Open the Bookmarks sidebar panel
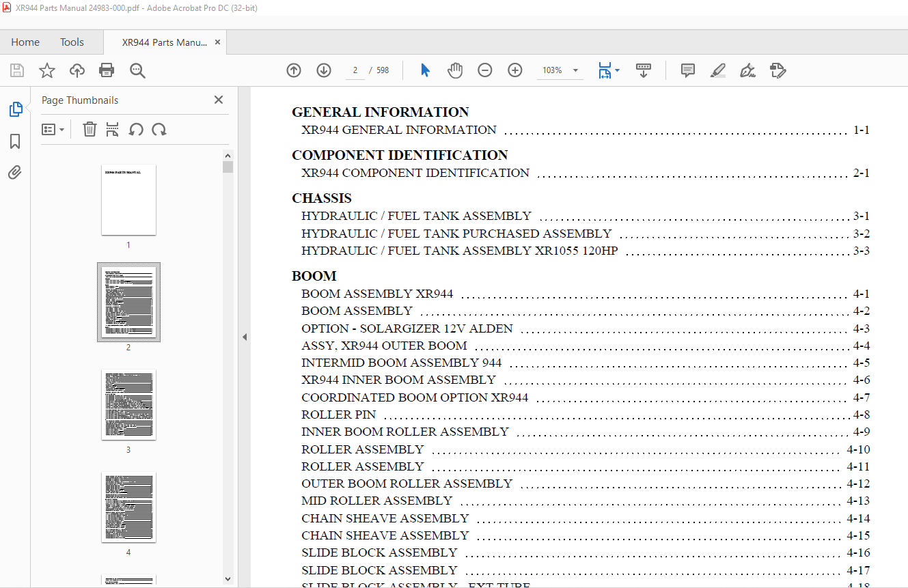Screen dimensions: 908x588 point(15,141)
